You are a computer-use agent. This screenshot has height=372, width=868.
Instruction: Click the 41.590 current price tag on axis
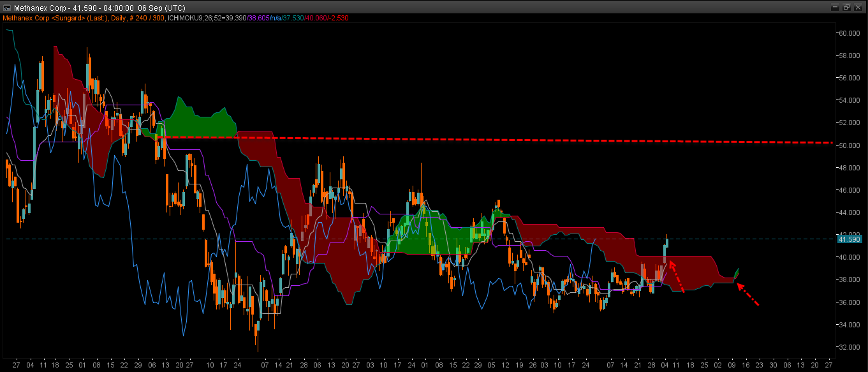[849, 239]
